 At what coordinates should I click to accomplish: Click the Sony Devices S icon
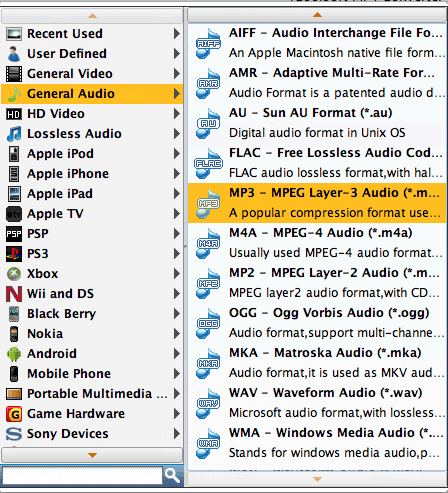14,434
